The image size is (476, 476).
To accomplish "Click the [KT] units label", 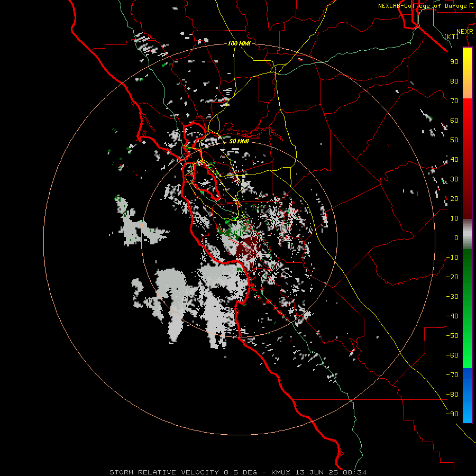I will click(x=452, y=36).
